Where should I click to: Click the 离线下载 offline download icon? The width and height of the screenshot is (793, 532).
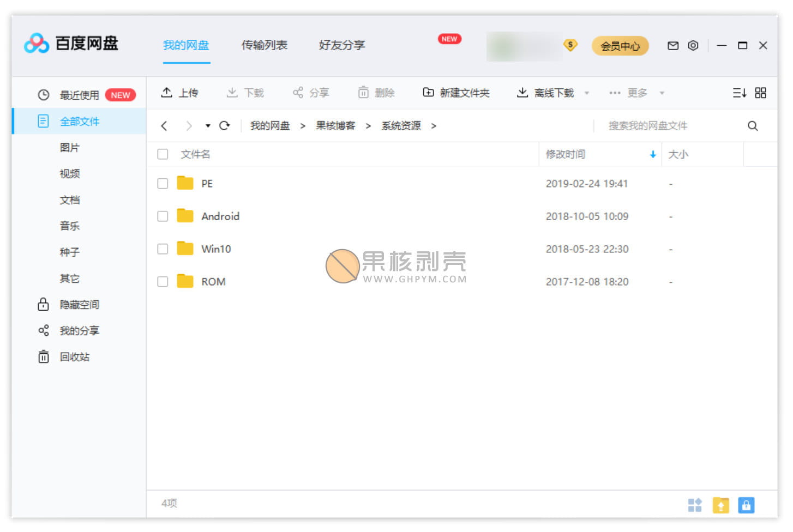point(522,93)
